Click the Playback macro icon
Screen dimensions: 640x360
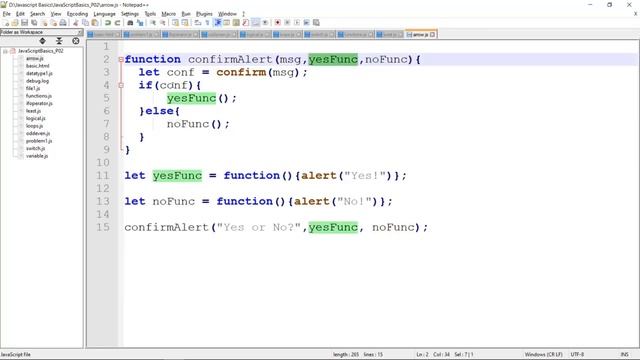pyautogui.click(x=297, y=23)
